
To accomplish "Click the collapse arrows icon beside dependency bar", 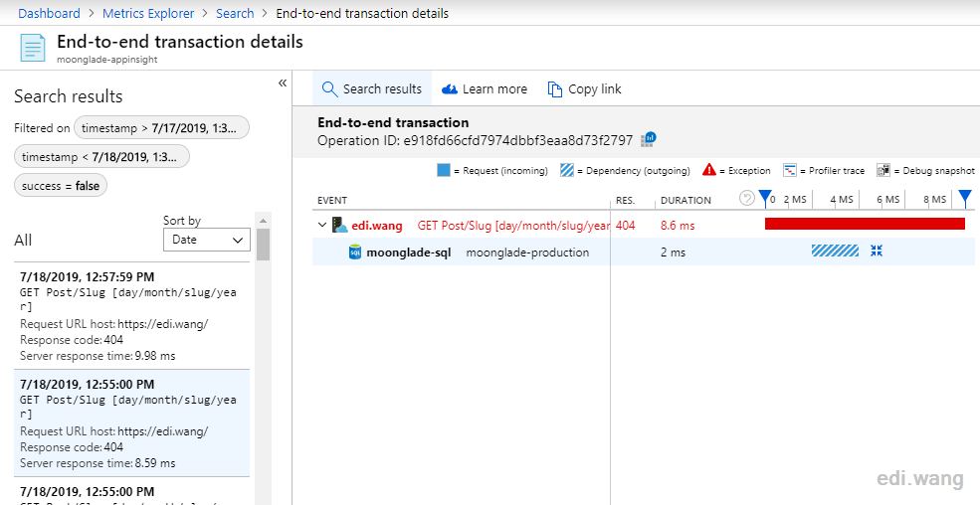I will pos(877,251).
